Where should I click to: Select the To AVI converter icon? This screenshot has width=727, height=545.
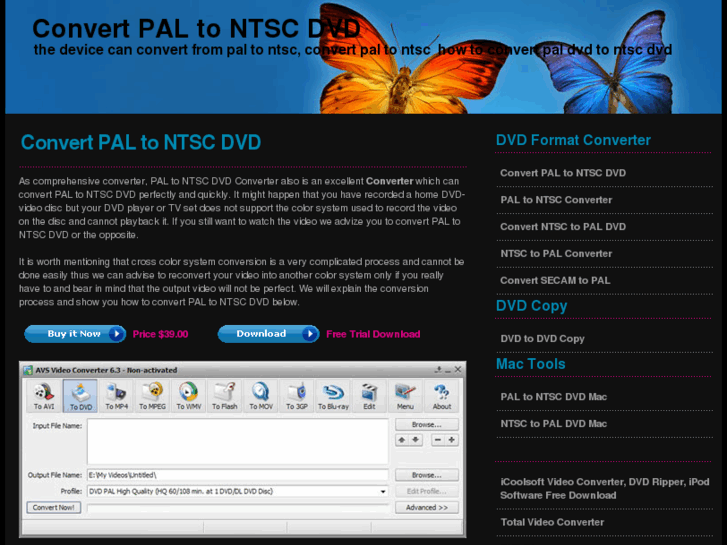click(x=44, y=396)
